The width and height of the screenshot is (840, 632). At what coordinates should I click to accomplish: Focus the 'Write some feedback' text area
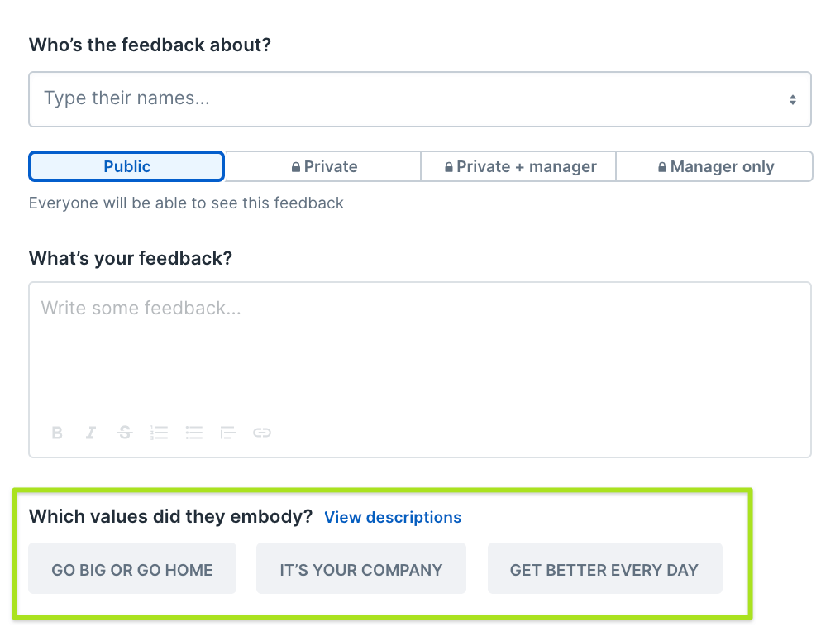click(x=420, y=356)
